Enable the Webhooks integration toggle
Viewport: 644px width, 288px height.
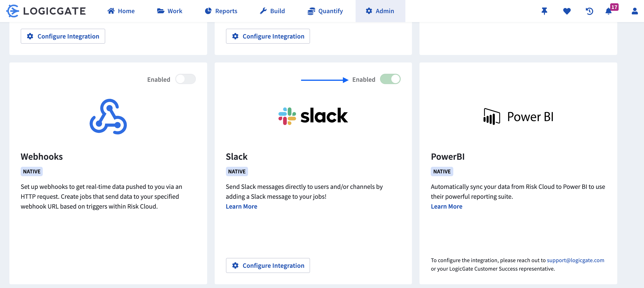pos(185,79)
